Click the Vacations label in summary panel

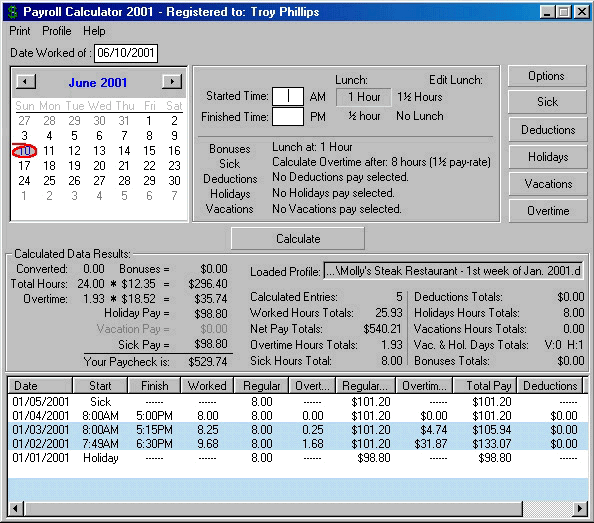230,209
